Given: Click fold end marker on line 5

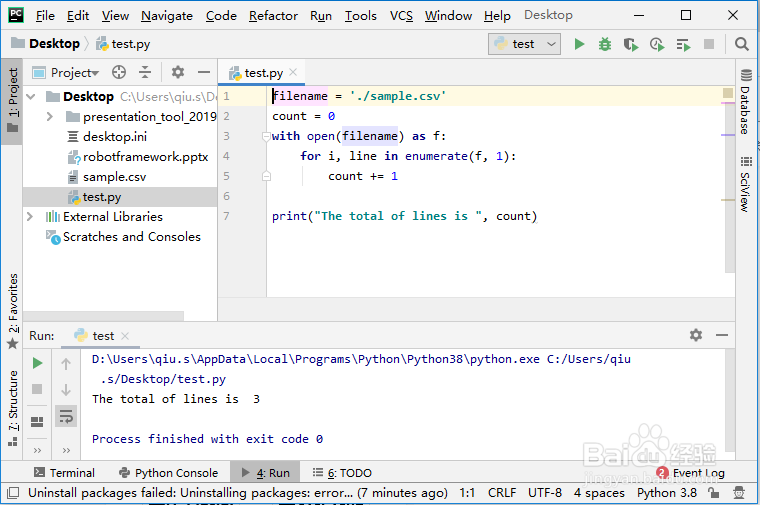Looking at the screenshot, I should [266, 176].
